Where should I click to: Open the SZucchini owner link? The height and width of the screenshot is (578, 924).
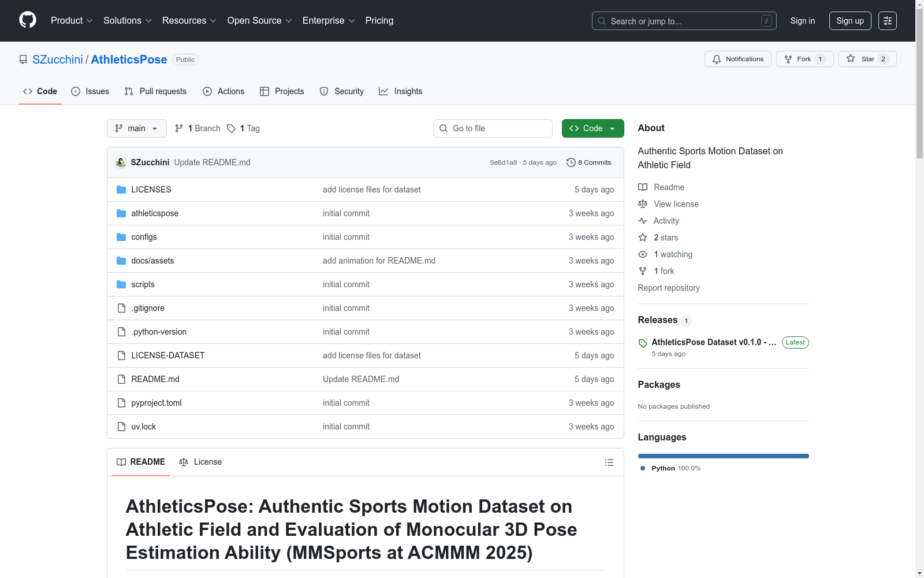click(58, 60)
